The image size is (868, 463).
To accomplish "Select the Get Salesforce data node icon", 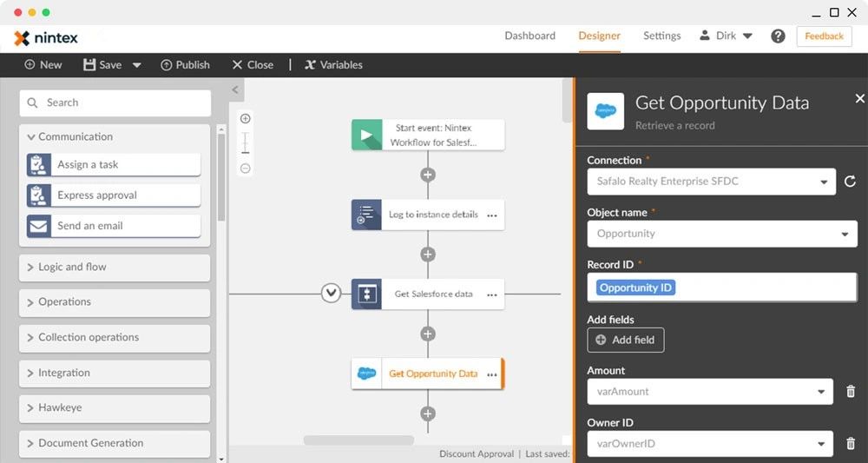I will [366, 294].
